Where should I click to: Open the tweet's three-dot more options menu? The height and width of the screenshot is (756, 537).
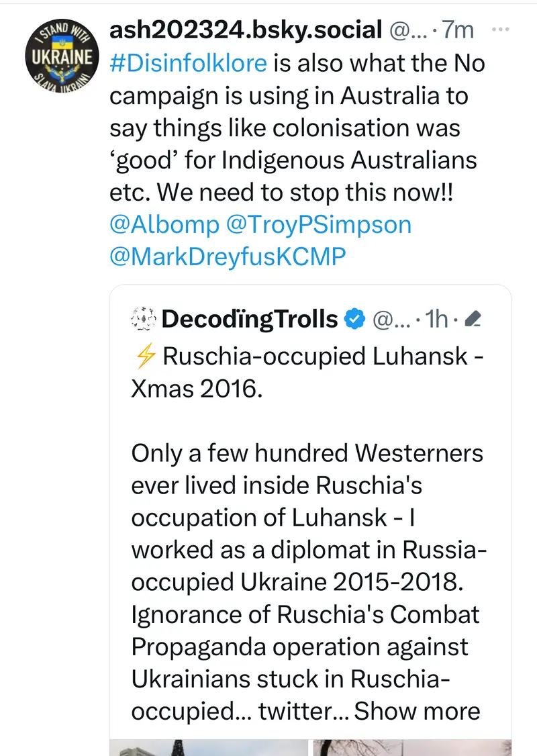coord(501,30)
